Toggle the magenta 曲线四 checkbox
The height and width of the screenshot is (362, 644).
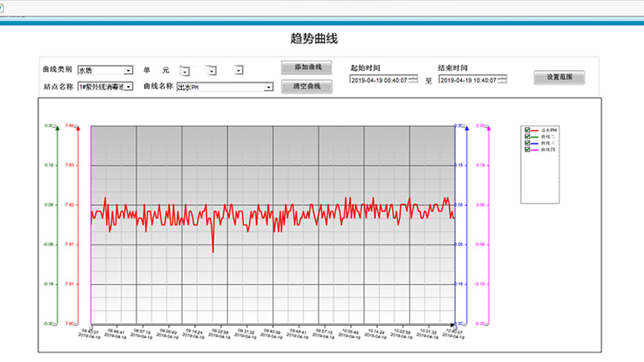coord(527,149)
